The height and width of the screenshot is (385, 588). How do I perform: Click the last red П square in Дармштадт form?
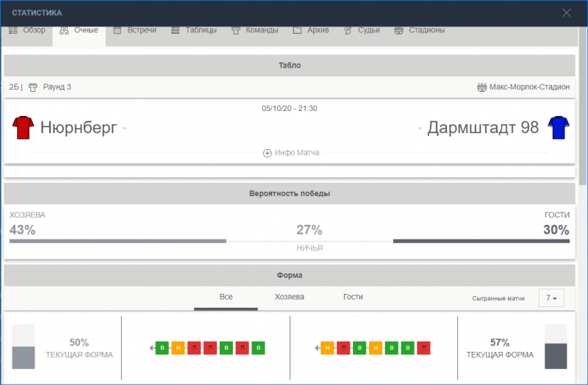pyautogui.click(x=424, y=348)
